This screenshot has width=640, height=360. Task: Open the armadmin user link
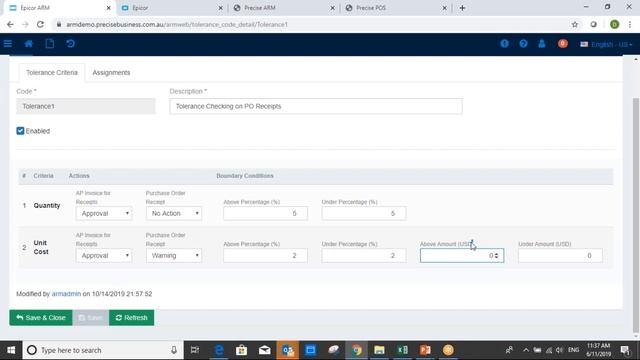click(66, 294)
